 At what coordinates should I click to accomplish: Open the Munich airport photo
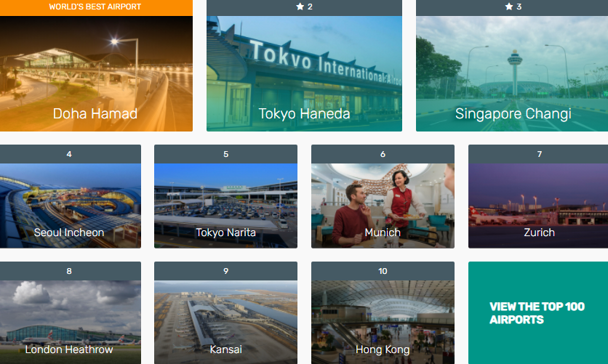(x=383, y=206)
